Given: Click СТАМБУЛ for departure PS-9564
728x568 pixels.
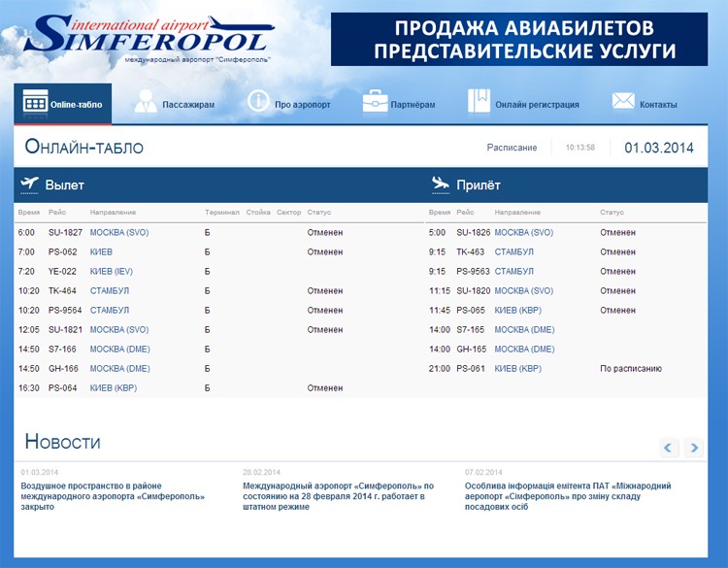Looking at the screenshot, I should (x=110, y=311).
